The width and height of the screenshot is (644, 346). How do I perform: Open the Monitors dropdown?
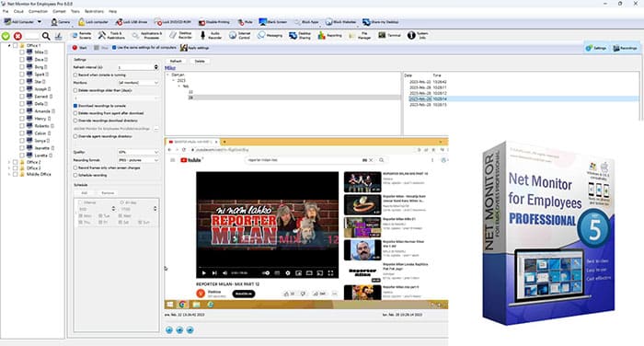coord(138,83)
